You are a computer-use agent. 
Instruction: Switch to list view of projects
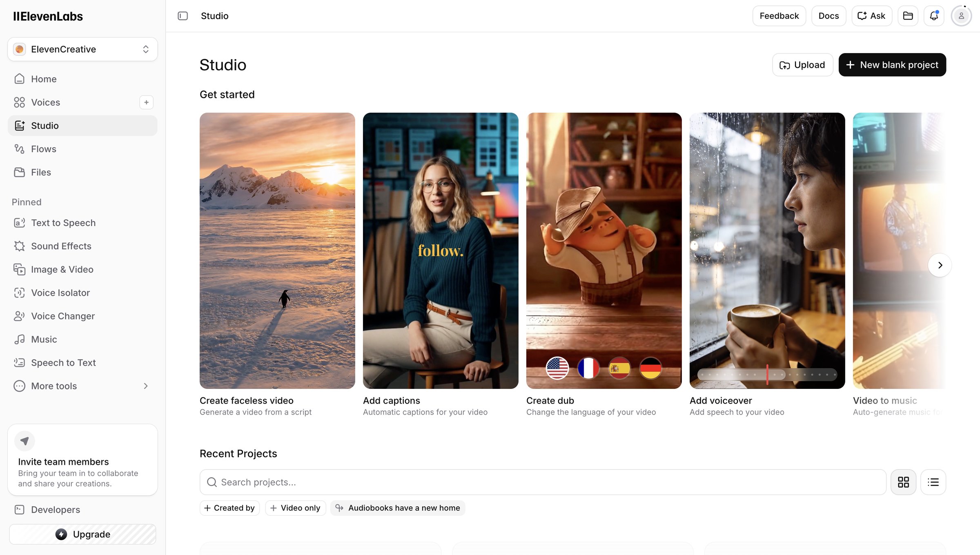933,482
